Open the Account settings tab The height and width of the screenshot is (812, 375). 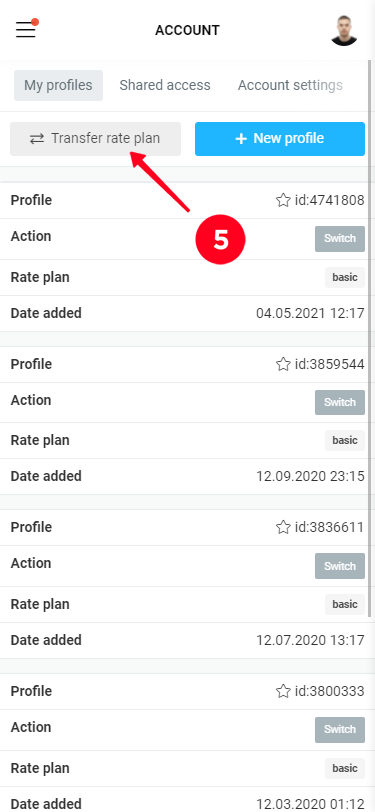[290, 85]
